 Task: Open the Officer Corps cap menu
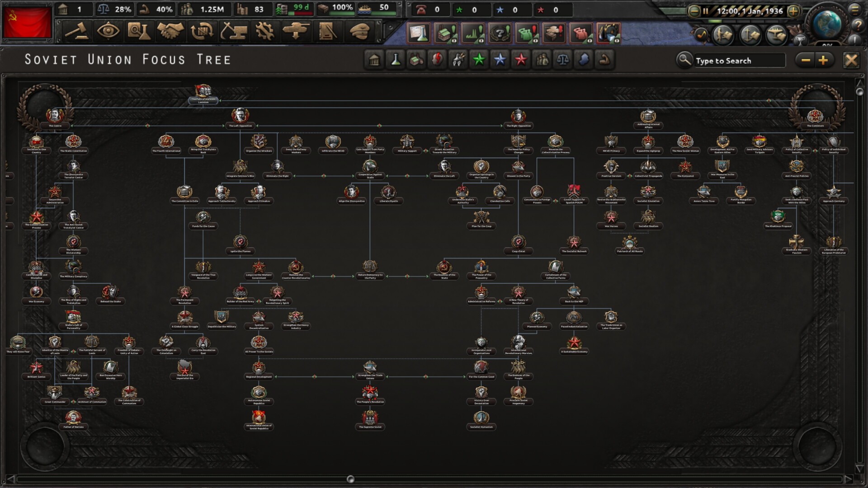pos(360,32)
